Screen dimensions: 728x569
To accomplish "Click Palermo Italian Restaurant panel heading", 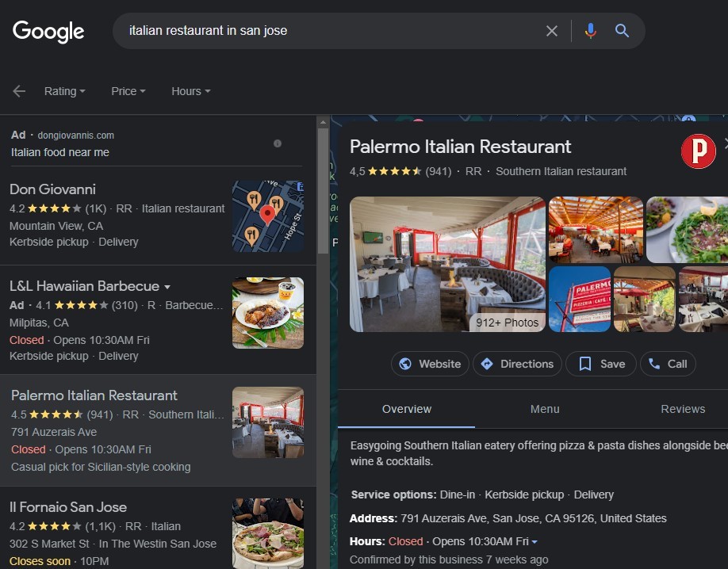I will point(460,147).
